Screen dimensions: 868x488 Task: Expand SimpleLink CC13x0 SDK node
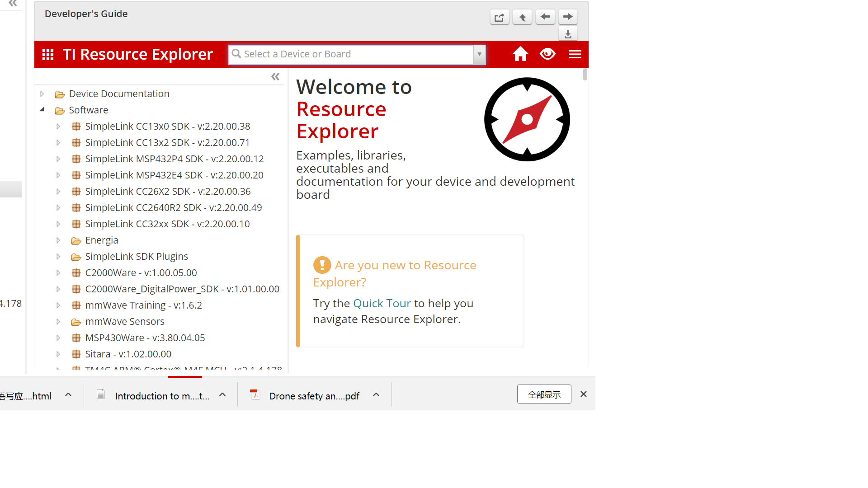tap(58, 127)
